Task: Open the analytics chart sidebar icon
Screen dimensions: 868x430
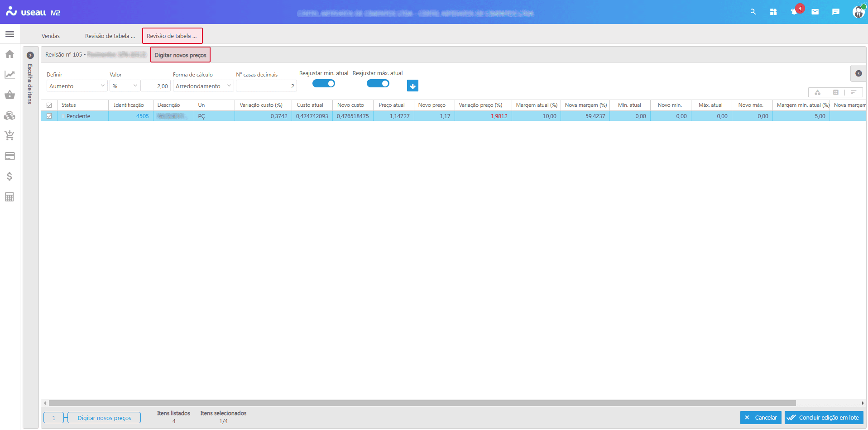Action: 10,75
